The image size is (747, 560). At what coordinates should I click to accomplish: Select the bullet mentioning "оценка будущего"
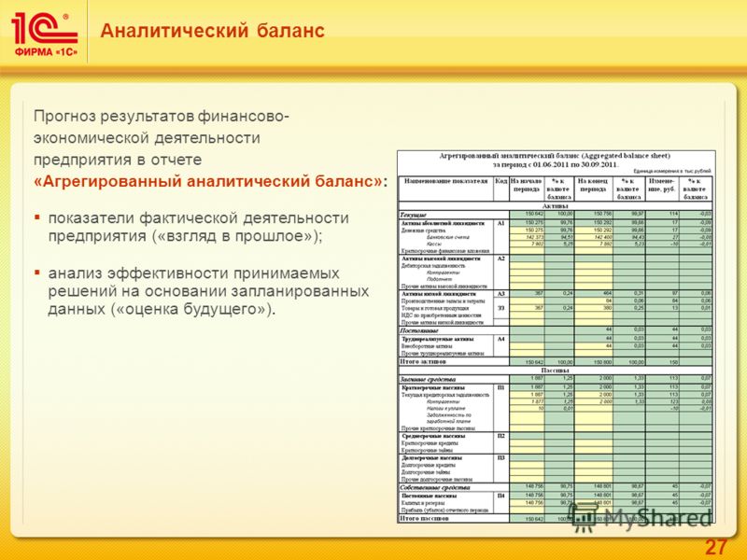208,291
